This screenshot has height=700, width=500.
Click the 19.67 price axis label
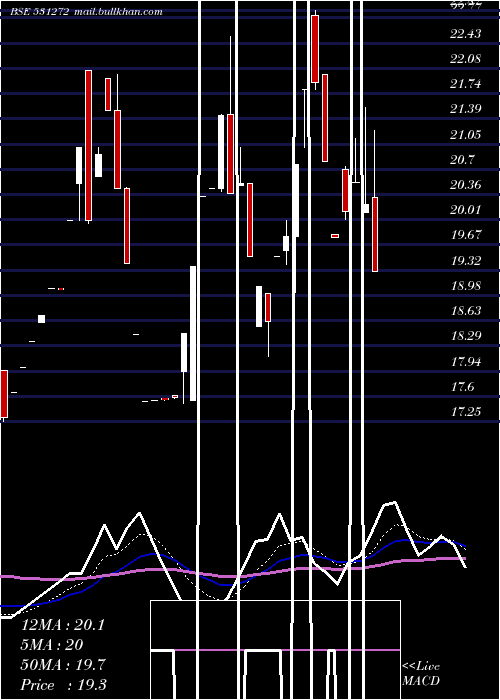pos(466,234)
